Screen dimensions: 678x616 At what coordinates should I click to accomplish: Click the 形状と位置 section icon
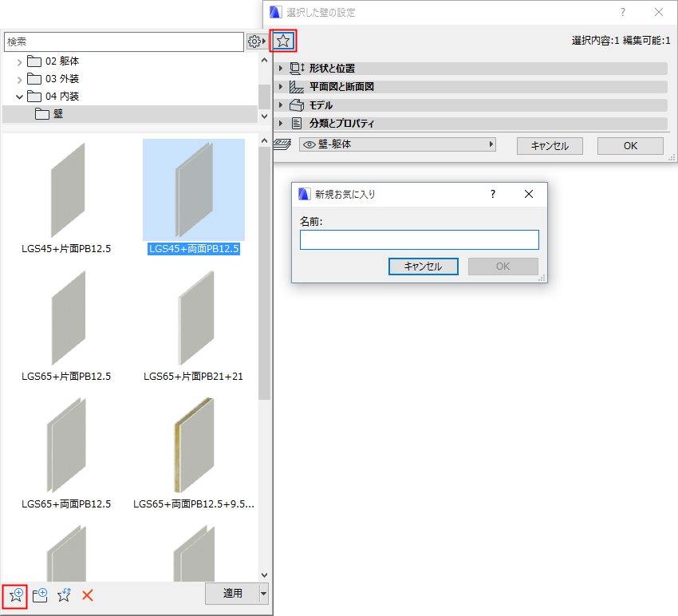point(297,68)
